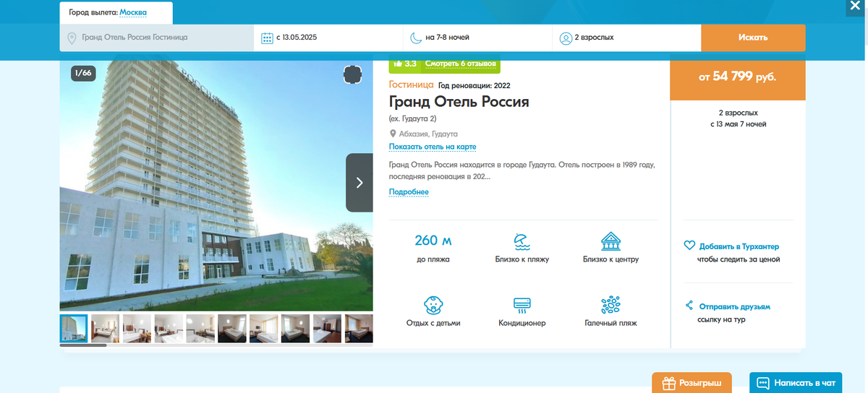Open the calendar icon for departure date
This screenshot has height=393, width=868.
[x=267, y=38]
